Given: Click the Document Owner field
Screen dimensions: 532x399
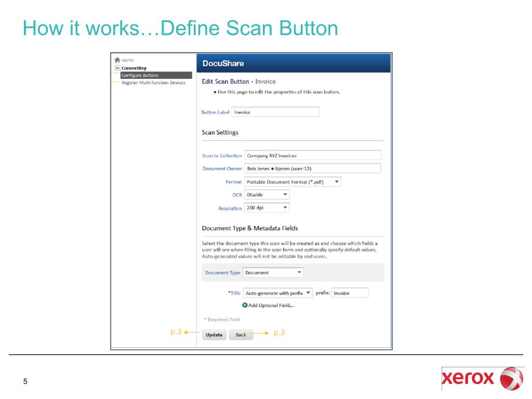Looking at the screenshot, I should (x=312, y=168).
